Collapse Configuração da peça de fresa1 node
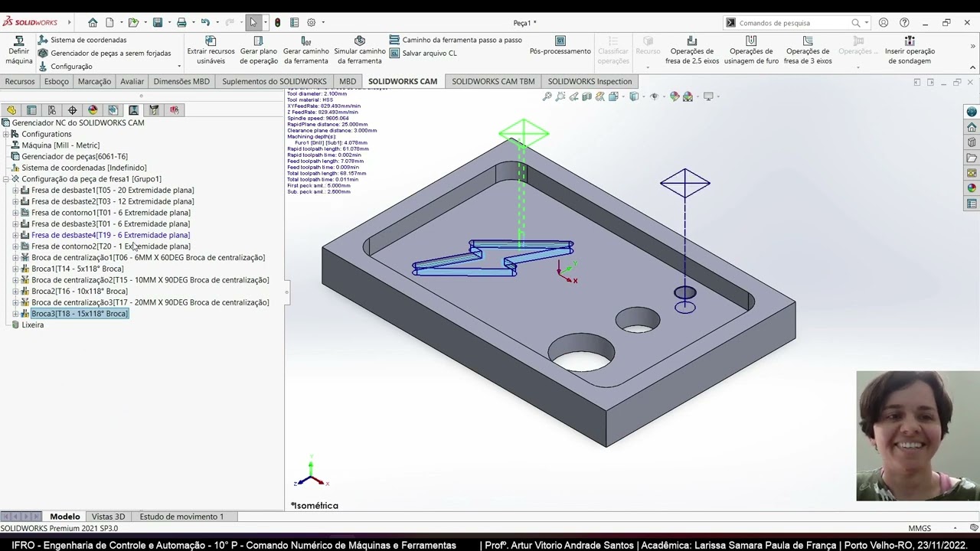The image size is (980, 551). [5, 179]
